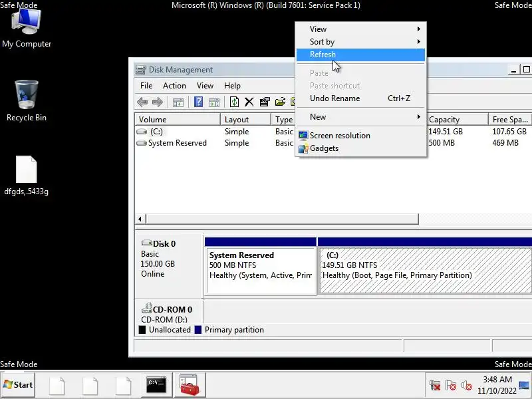Expand the New submenu arrow
The height and width of the screenshot is (399, 532).
pyautogui.click(x=419, y=117)
